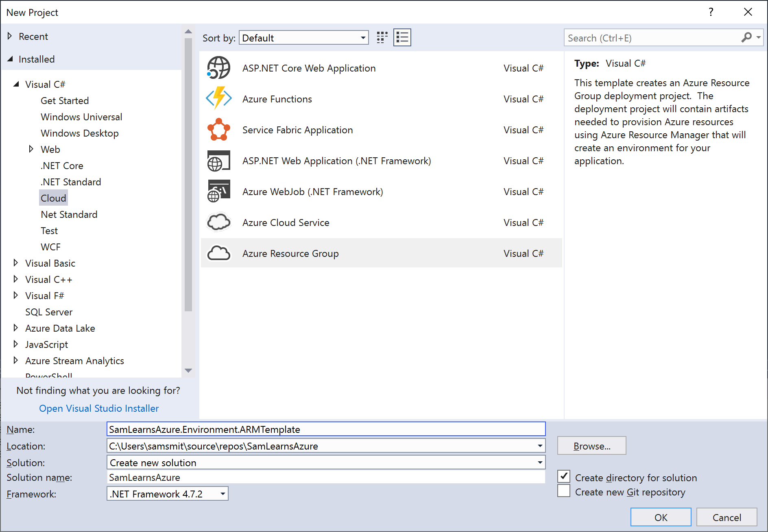Select the Azure WebJob template icon
This screenshot has height=532, width=768.
pos(218,191)
